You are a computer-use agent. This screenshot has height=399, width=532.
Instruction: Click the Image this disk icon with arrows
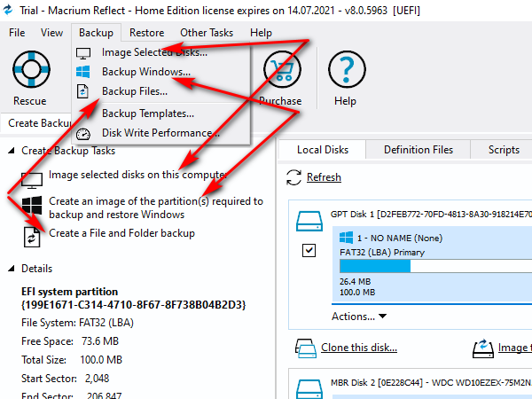coord(483,348)
